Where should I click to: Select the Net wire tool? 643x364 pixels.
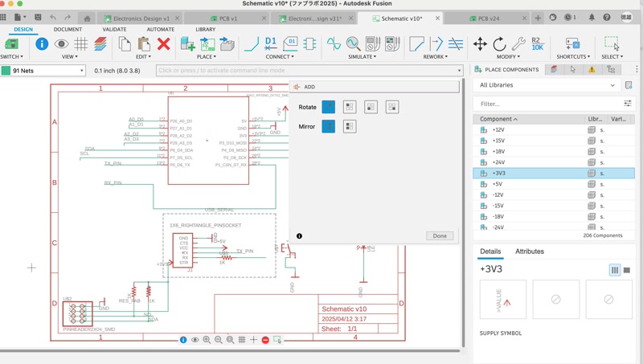click(x=252, y=44)
